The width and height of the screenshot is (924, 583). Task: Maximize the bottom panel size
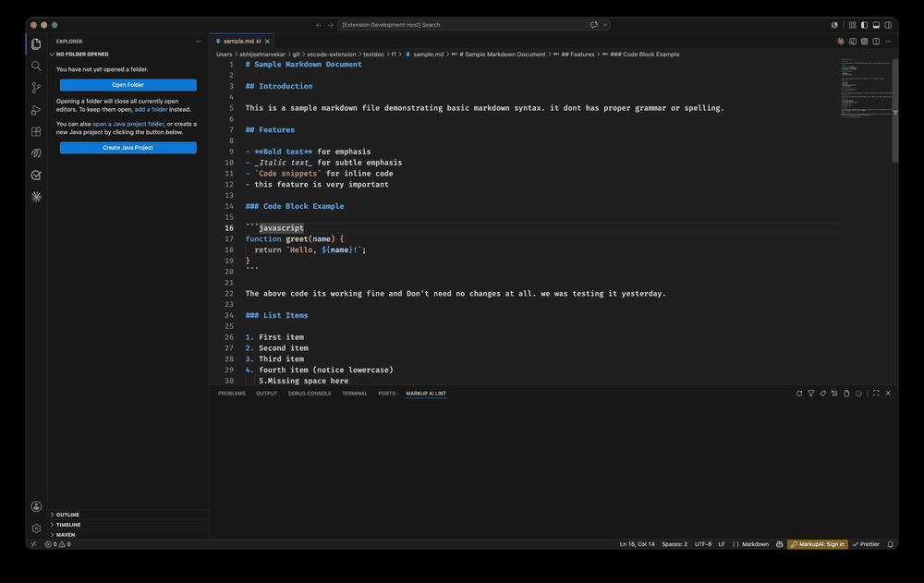(876, 394)
